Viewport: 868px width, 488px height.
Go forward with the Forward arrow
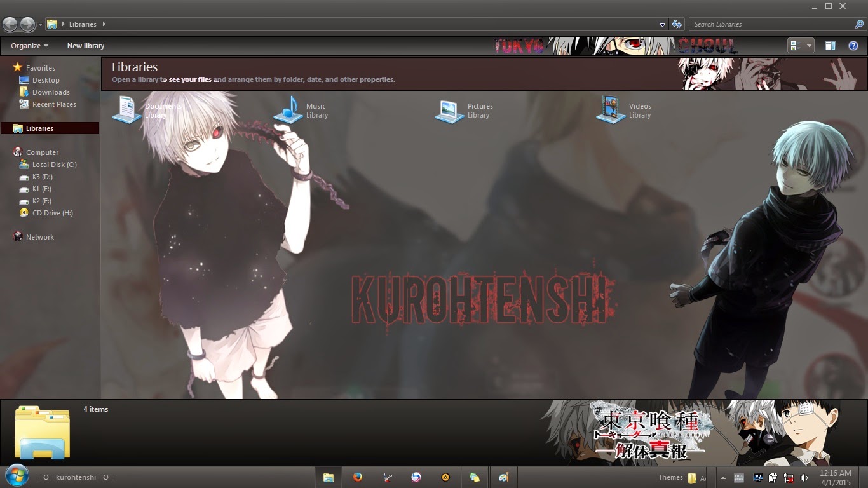point(28,24)
